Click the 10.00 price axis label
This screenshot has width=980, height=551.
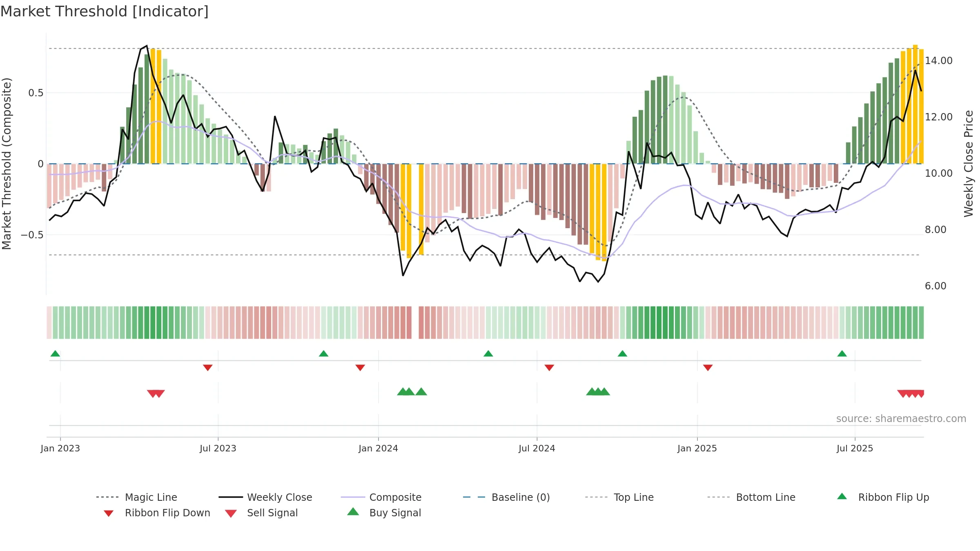[x=938, y=173]
